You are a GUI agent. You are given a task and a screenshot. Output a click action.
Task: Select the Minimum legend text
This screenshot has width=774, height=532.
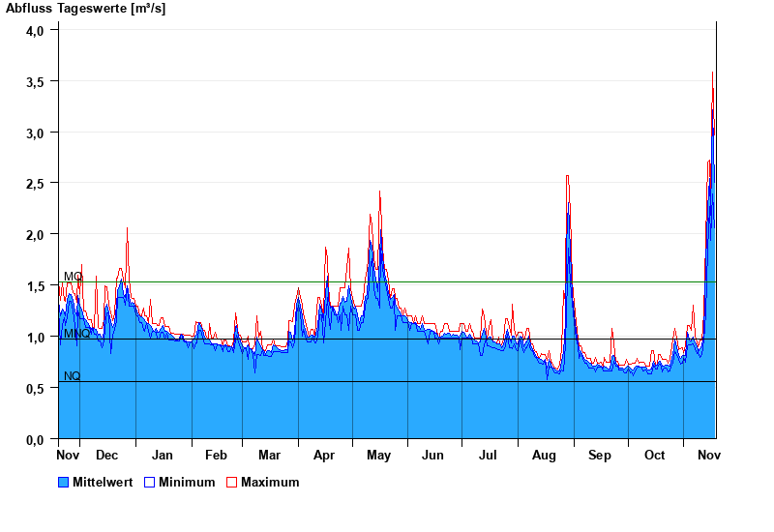pos(187,482)
